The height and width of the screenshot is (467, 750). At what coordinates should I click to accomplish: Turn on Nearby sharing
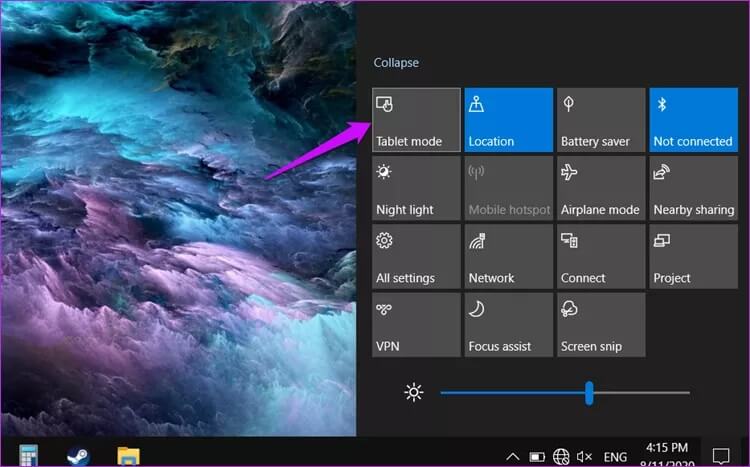[x=694, y=189]
